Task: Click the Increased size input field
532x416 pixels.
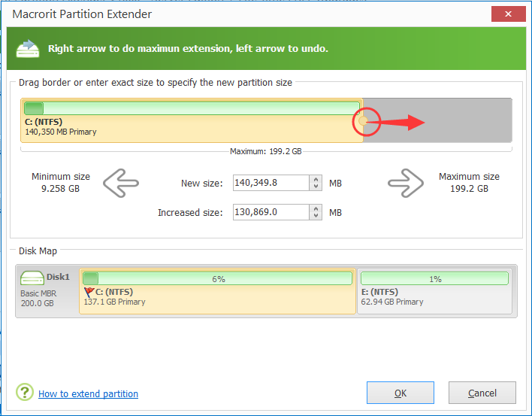Action: (271, 212)
